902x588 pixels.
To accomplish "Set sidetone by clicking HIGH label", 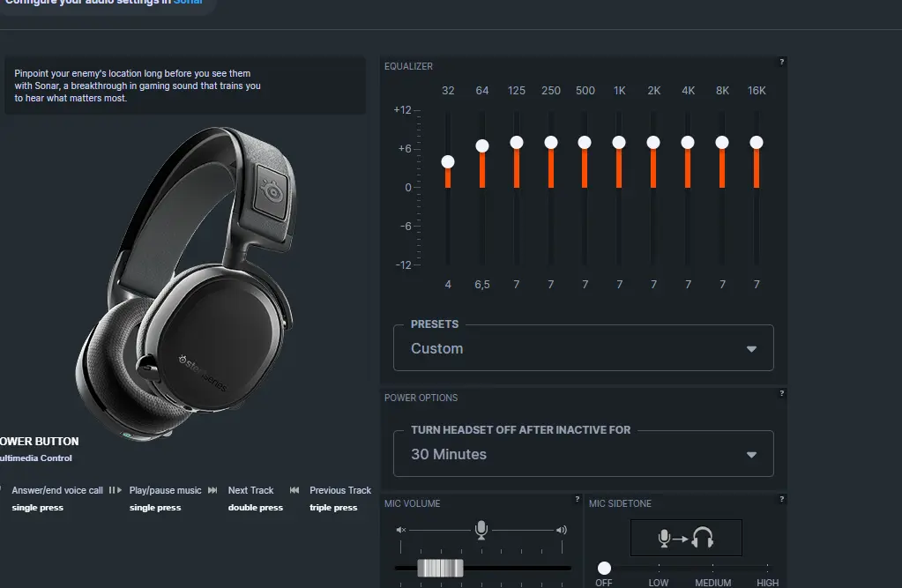I will point(767,582).
